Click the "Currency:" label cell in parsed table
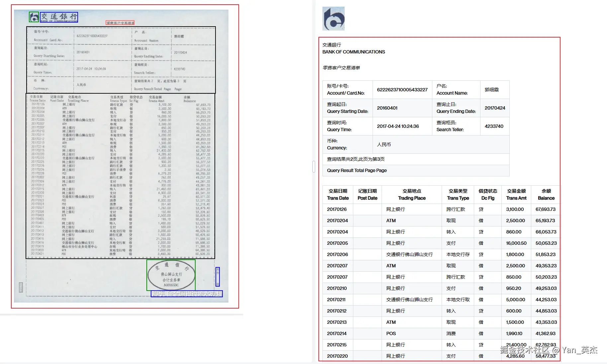 pyautogui.click(x=348, y=144)
